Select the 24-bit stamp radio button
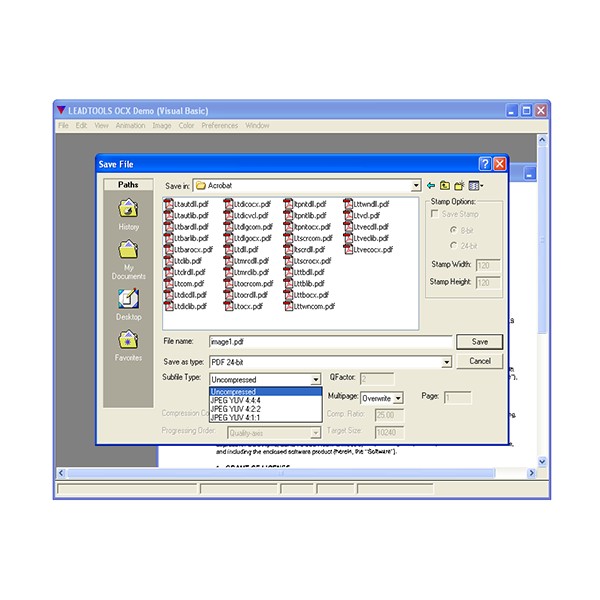 click(453, 245)
